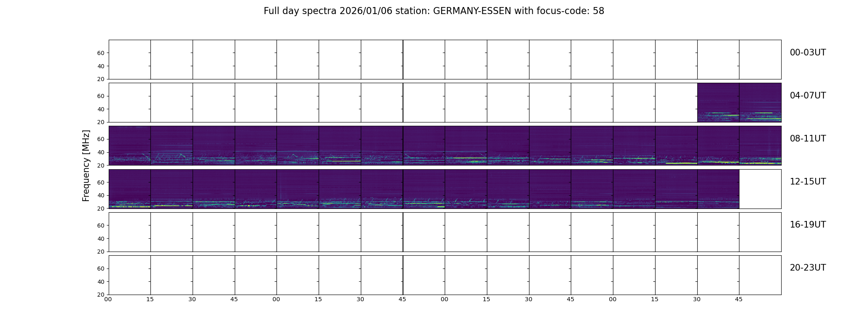Select the '12-15UT' row label
This screenshot has height=331, width=868.
(x=808, y=182)
